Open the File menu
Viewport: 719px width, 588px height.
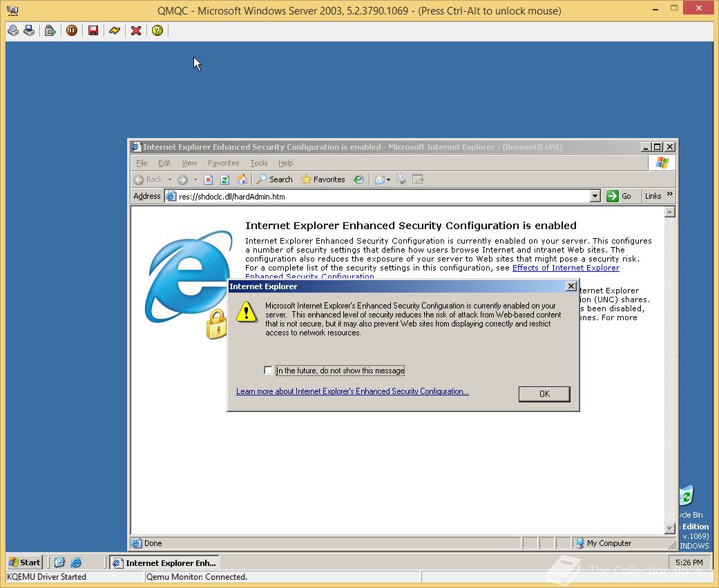click(x=142, y=163)
